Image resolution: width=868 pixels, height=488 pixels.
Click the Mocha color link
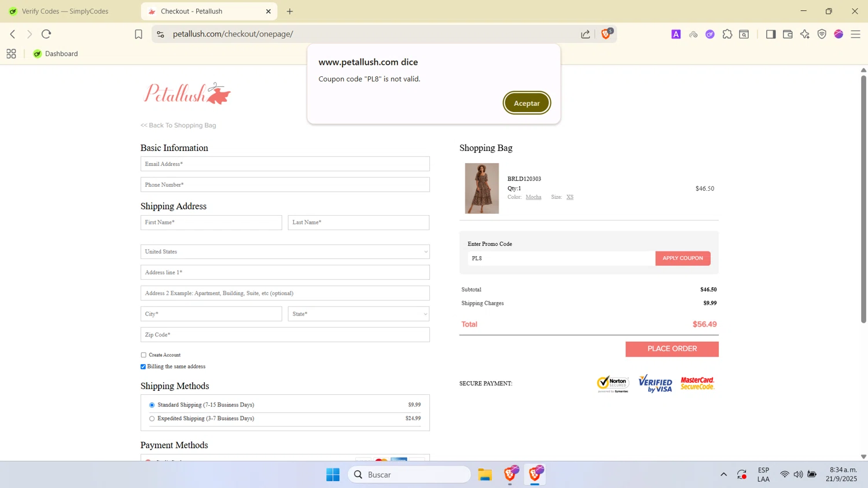[x=534, y=197]
